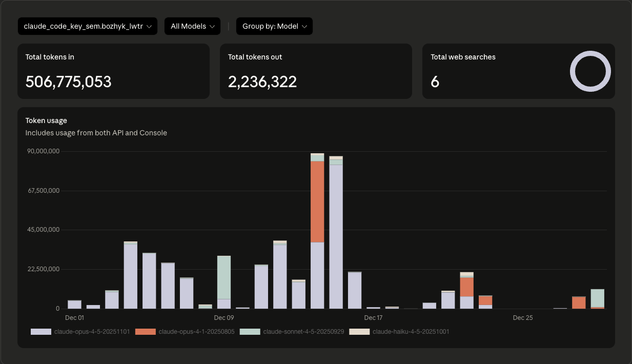Open the API key selector dropdown
Screen dimensions: 632x364
click(x=87, y=26)
